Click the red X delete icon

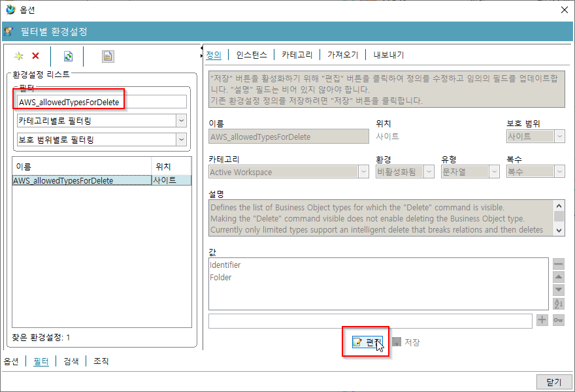[x=35, y=56]
